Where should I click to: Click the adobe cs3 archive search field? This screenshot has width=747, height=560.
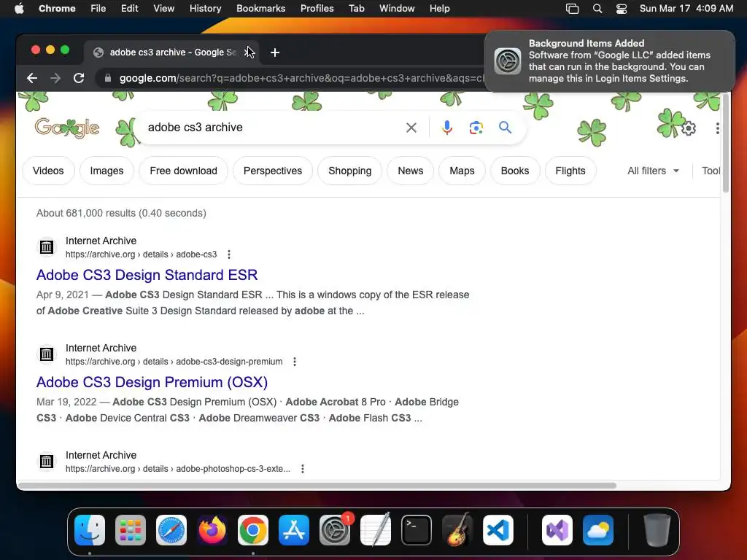point(271,128)
